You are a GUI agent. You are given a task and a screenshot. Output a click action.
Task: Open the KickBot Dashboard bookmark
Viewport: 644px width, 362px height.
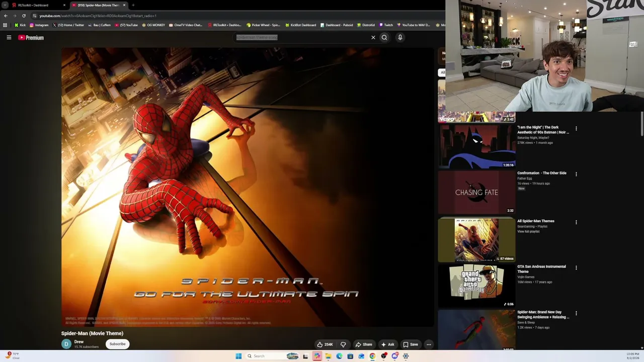[x=300, y=25]
